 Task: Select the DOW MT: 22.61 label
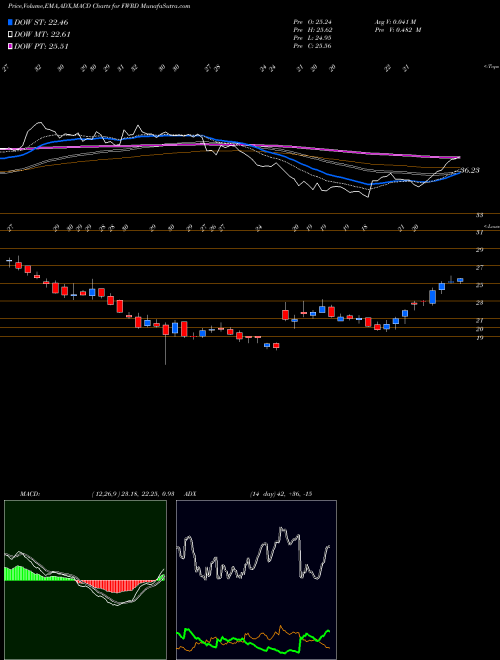[x=42, y=35]
